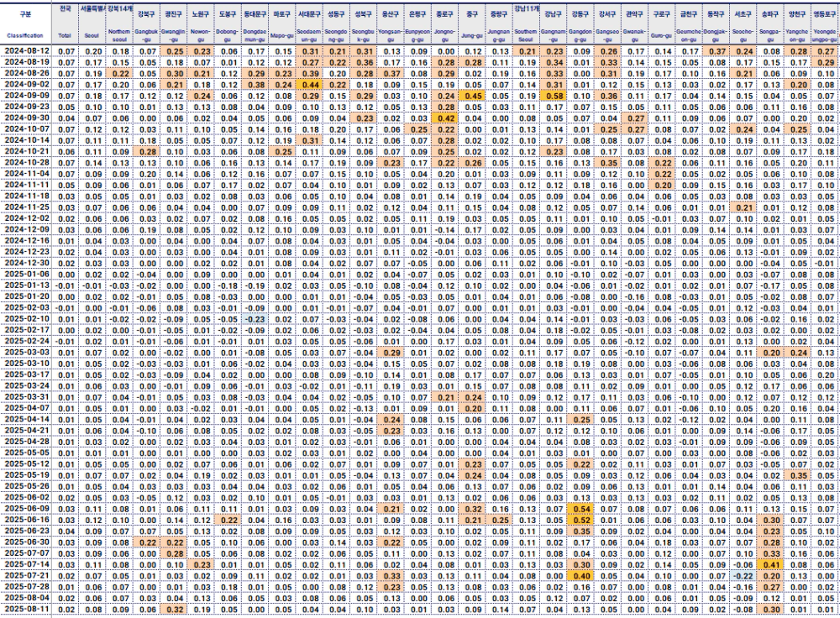Select the 서초구 Seocho-gu column header
The height and width of the screenshot is (618, 840).
coord(743,24)
